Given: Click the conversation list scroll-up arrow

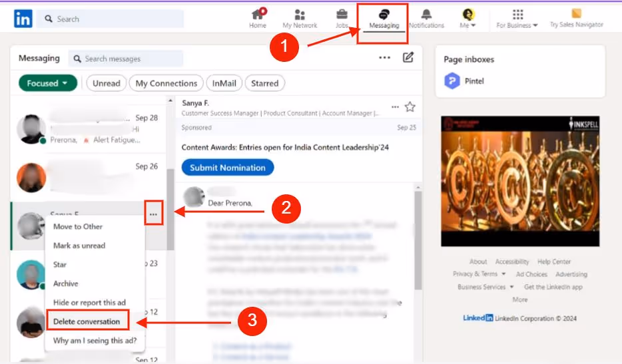Looking at the screenshot, I should (x=170, y=100).
